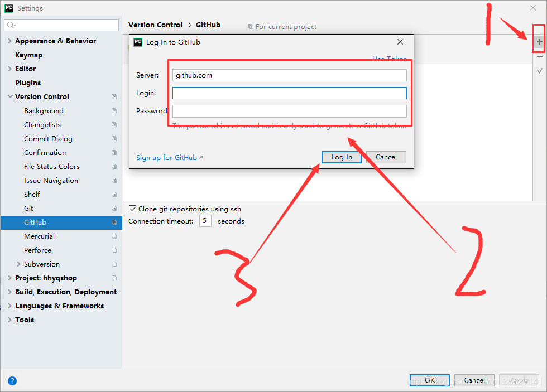Expand Appearance & Behavior section
547x392 pixels.
(10, 41)
